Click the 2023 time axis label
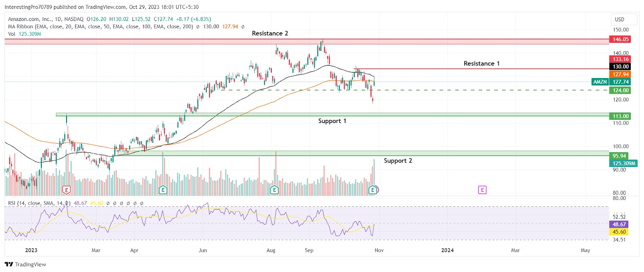This screenshot has height=272, width=644. pyautogui.click(x=31, y=250)
